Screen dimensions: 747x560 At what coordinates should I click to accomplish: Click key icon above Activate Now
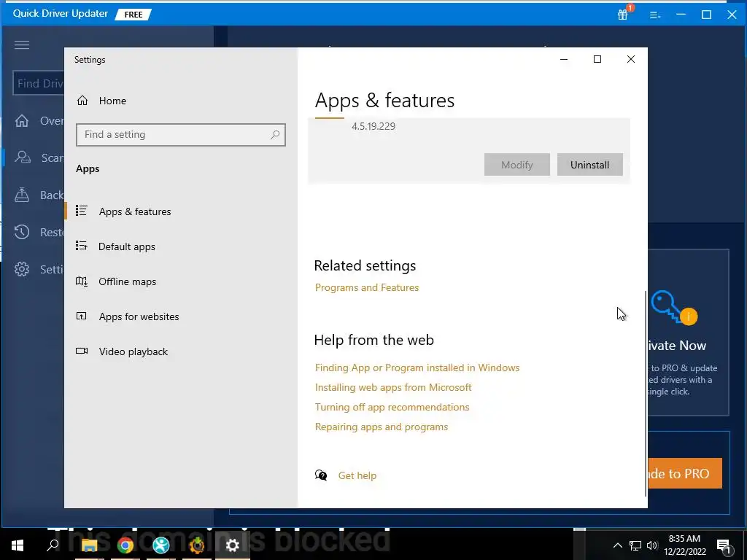pyautogui.click(x=673, y=307)
